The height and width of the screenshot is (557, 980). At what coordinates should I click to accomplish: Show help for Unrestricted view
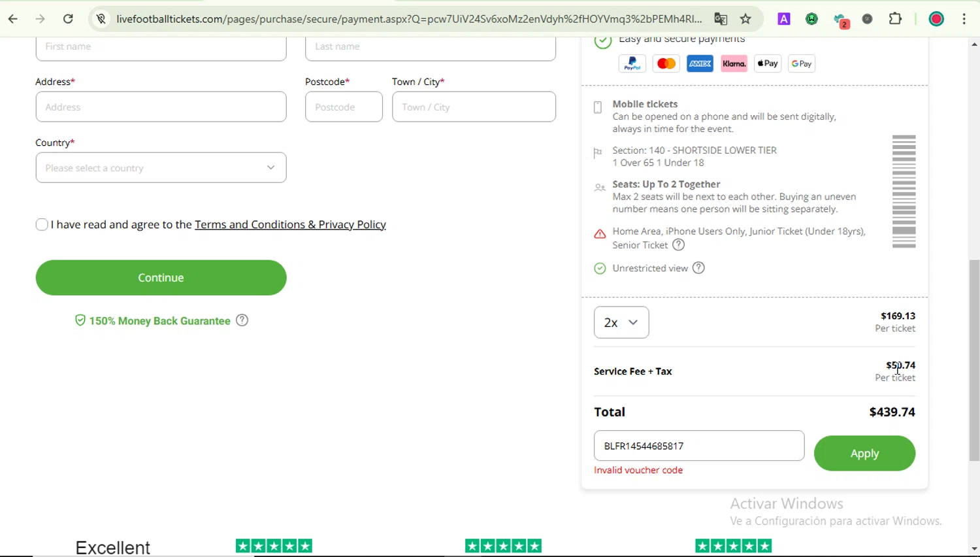(699, 268)
